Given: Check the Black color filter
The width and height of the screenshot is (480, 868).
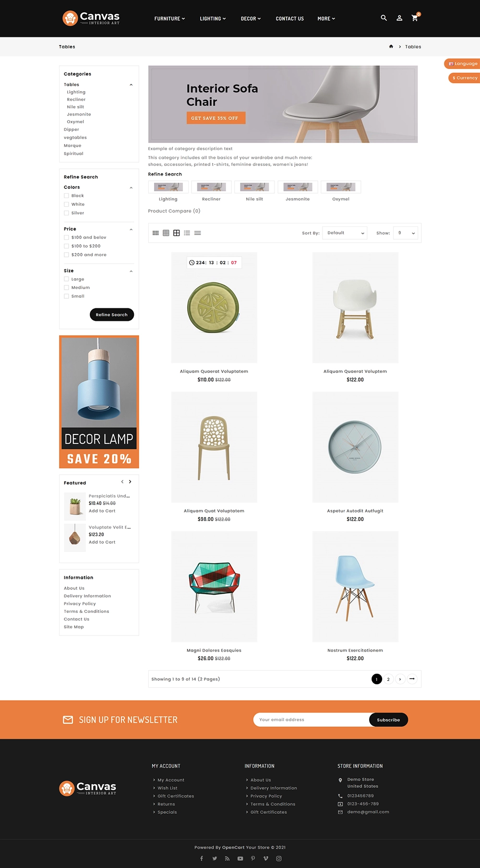Looking at the screenshot, I should [x=66, y=196].
